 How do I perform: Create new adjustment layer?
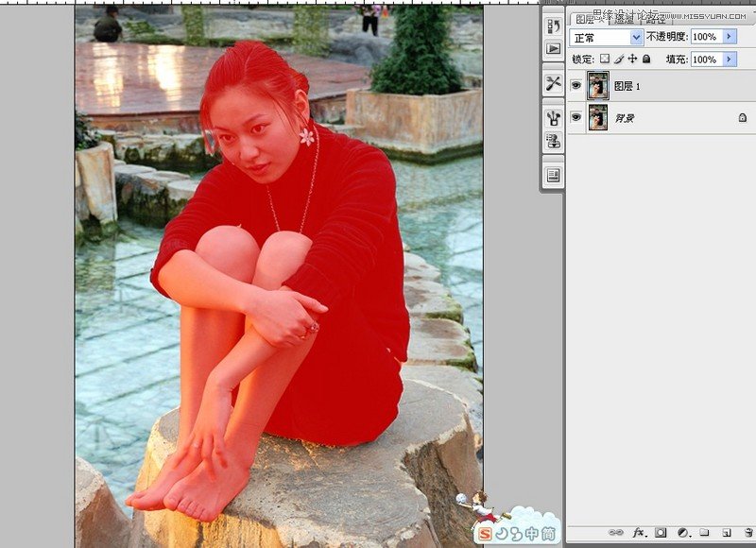682,533
